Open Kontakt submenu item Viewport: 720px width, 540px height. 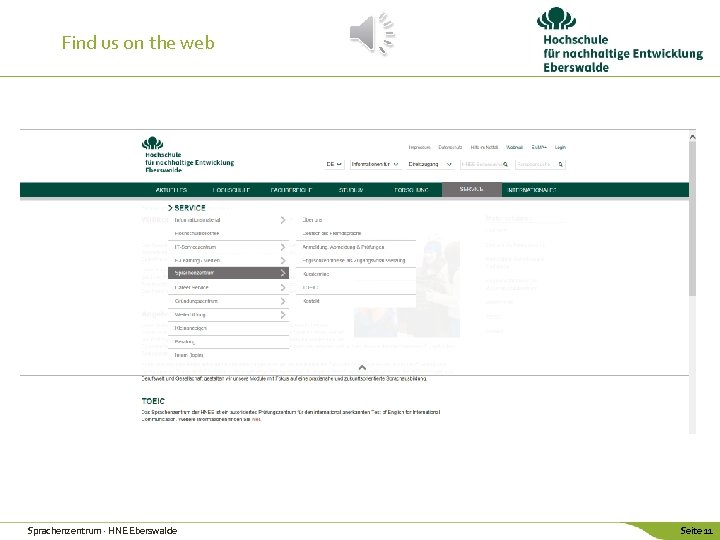[x=311, y=301]
